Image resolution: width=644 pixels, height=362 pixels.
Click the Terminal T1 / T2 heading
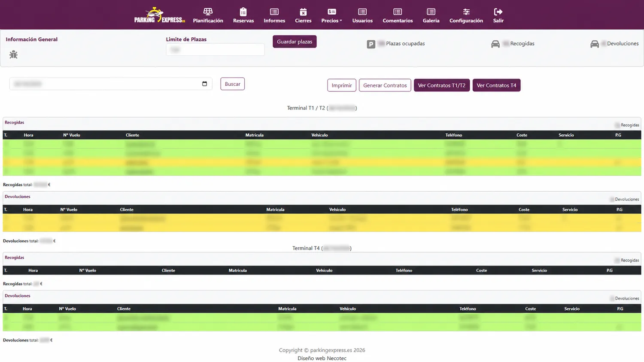click(322, 108)
